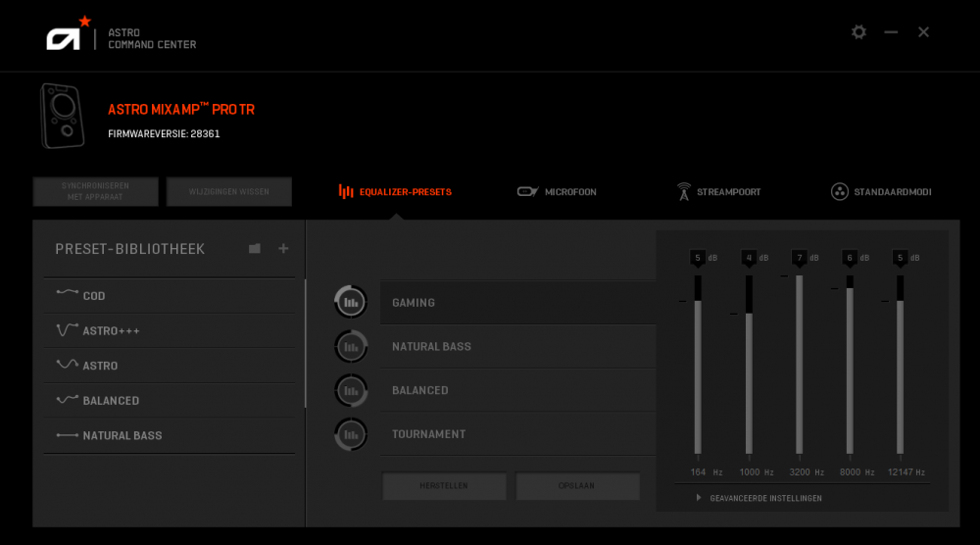Click the Wijzigingen wissen button
980x545 pixels.
pos(229,192)
